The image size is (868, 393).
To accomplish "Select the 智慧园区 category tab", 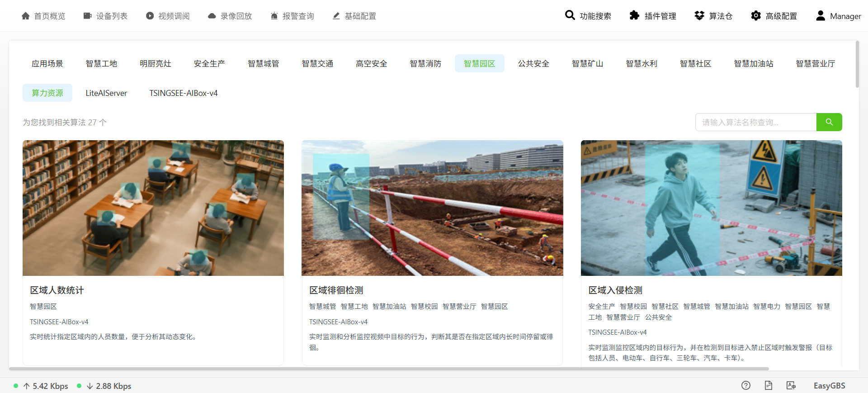I will (480, 63).
